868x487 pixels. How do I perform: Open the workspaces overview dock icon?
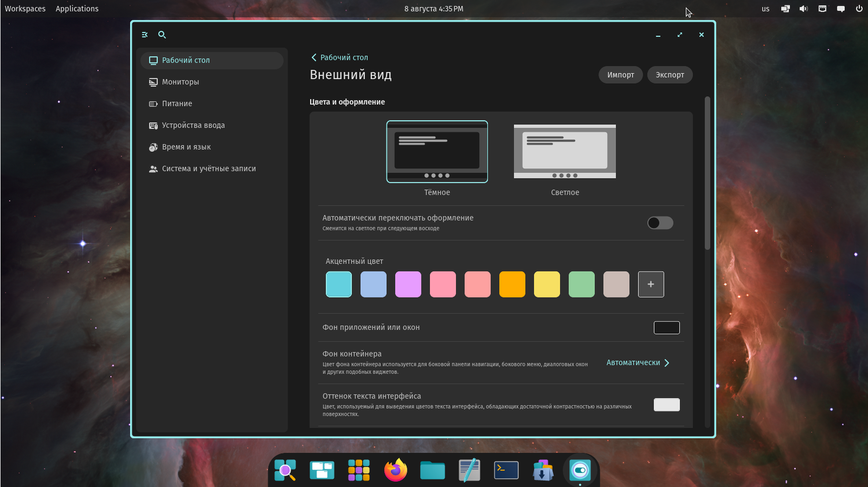tap(322, 470)
